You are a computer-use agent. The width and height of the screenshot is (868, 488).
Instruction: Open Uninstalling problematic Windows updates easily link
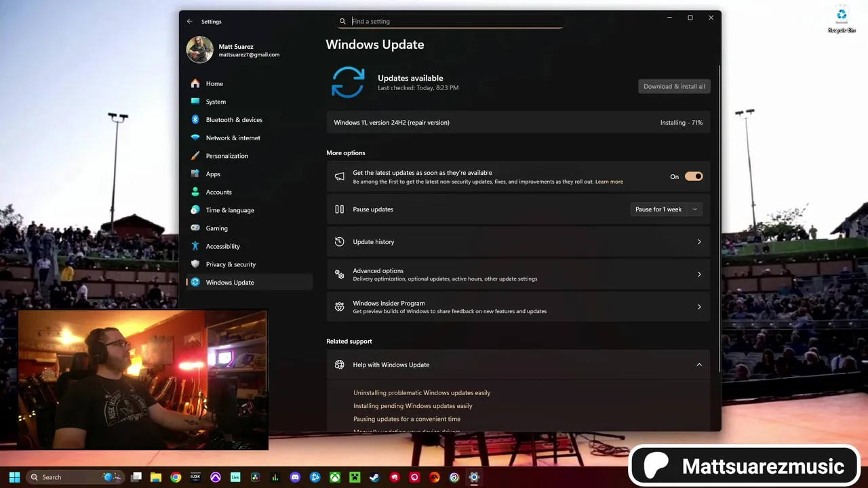point(422,393)
